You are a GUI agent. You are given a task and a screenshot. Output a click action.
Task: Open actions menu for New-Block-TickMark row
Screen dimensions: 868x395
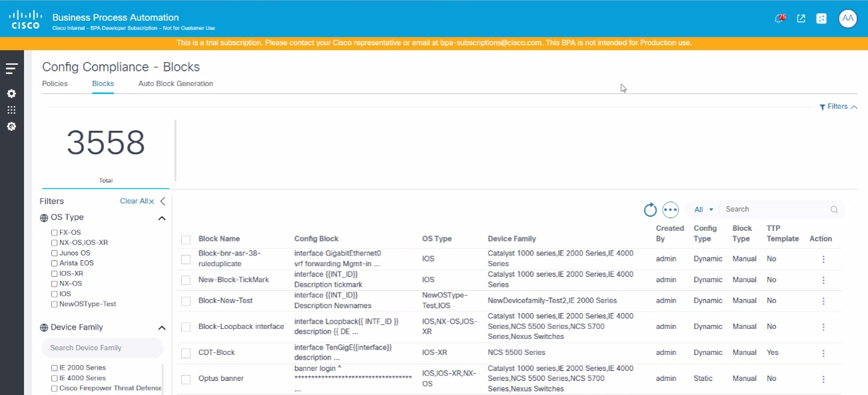(823, 280)
